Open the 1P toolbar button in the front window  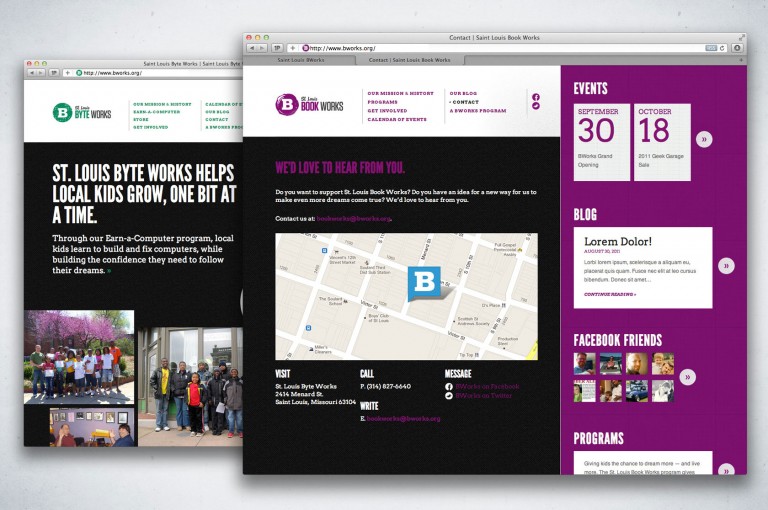pyautogui.click(x=277, y=48)
